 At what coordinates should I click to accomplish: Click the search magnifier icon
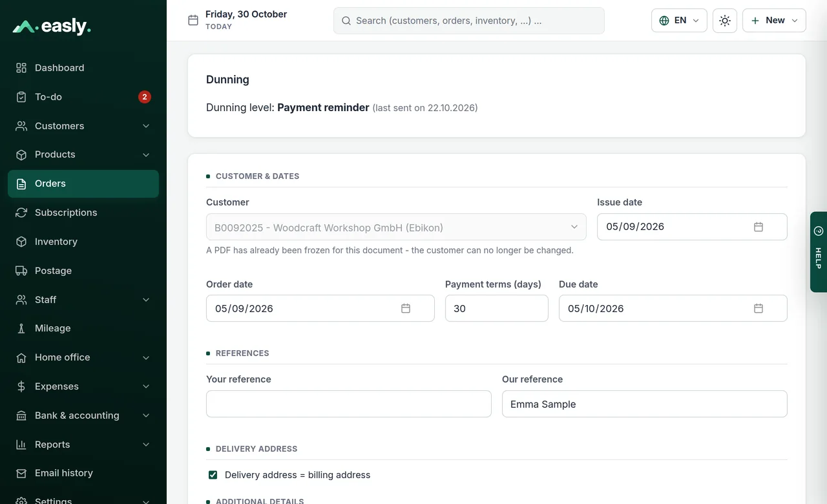pyautogui.click(x=346, y=21)
